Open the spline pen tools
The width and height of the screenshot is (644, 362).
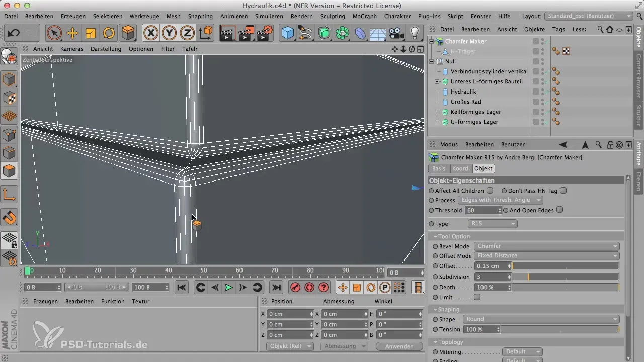(x=305, y=33)
